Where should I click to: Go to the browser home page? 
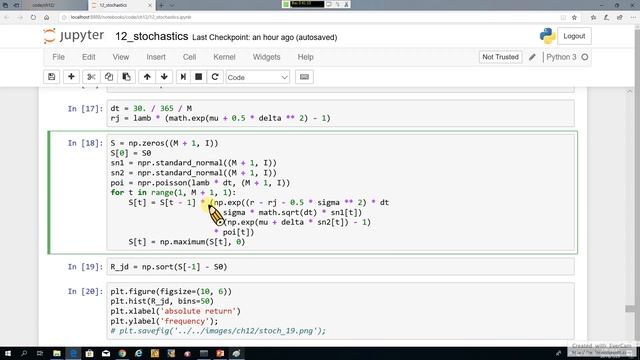[47, 17]
